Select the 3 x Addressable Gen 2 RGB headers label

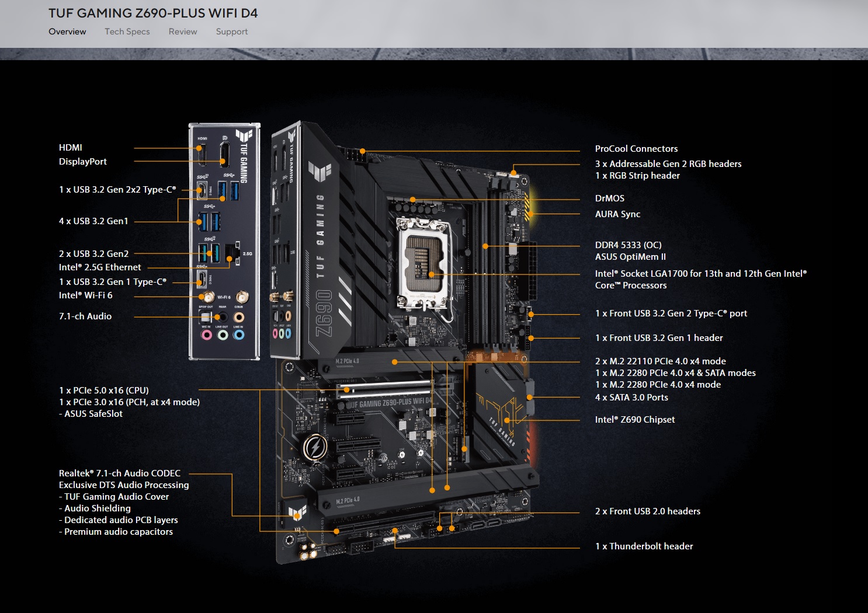[668, 164]
